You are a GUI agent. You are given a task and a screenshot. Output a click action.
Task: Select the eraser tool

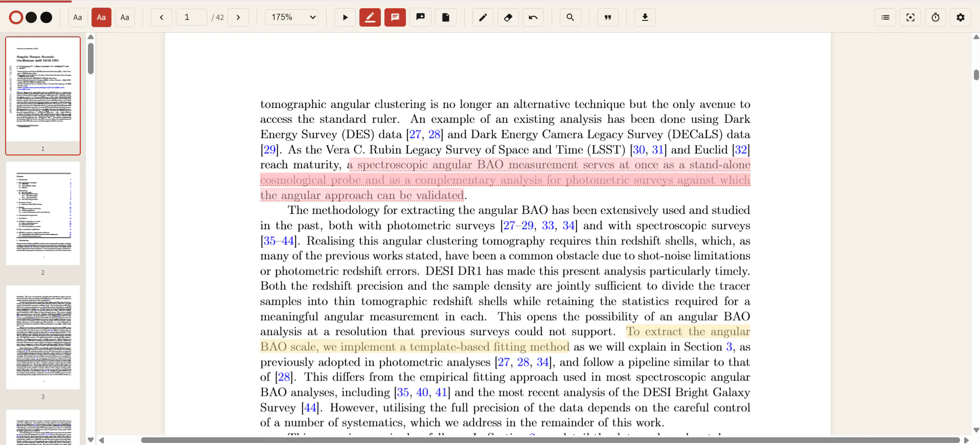508,17
